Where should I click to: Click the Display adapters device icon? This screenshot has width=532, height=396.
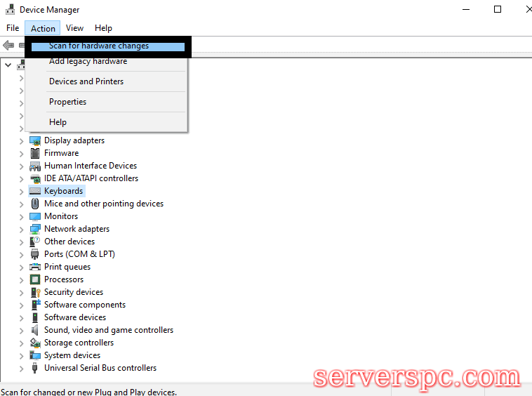(35, 140)
